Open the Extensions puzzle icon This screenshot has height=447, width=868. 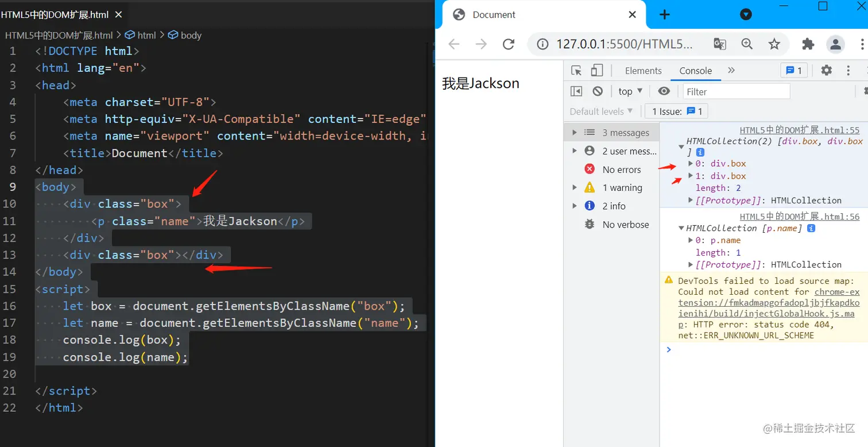click(808, 44)
